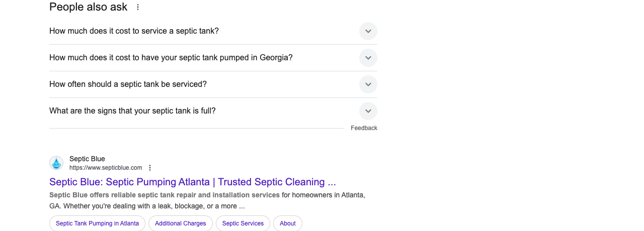Click the https://www.septicblue.com URL text
The width and height of the screenshot is (644, 231).
106,168
